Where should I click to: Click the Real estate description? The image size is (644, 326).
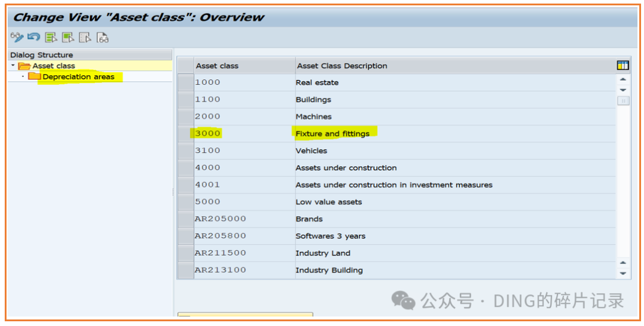(x=317, y=82)
